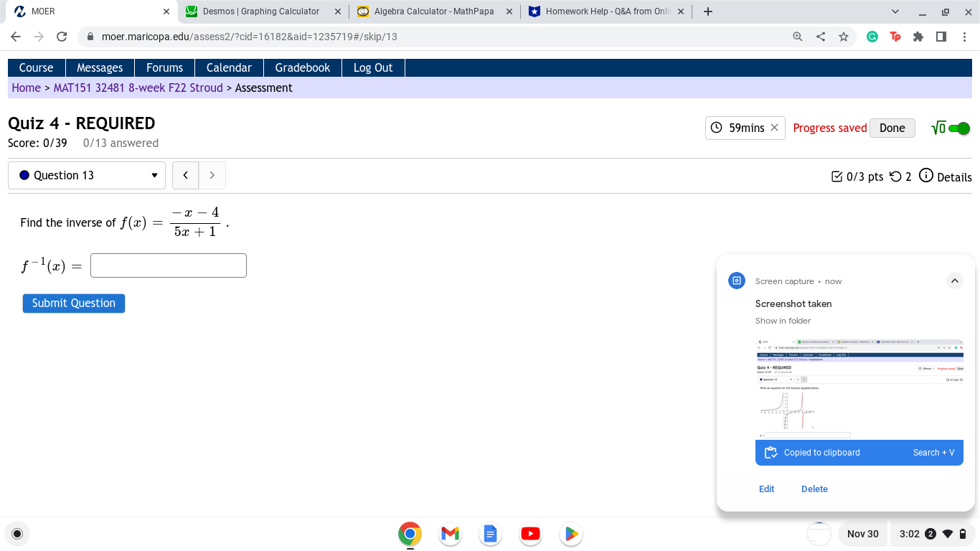Launch YouTube from the shelf

[530, 534]
